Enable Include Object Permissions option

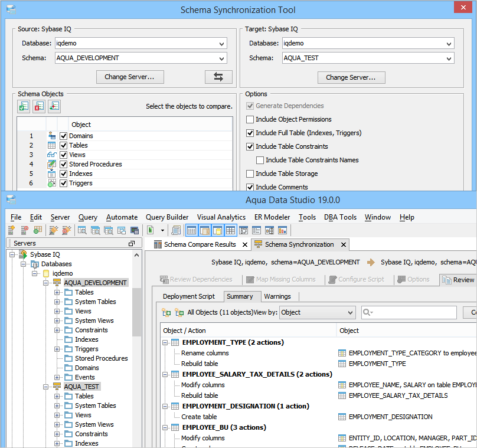tap(250, 120)
